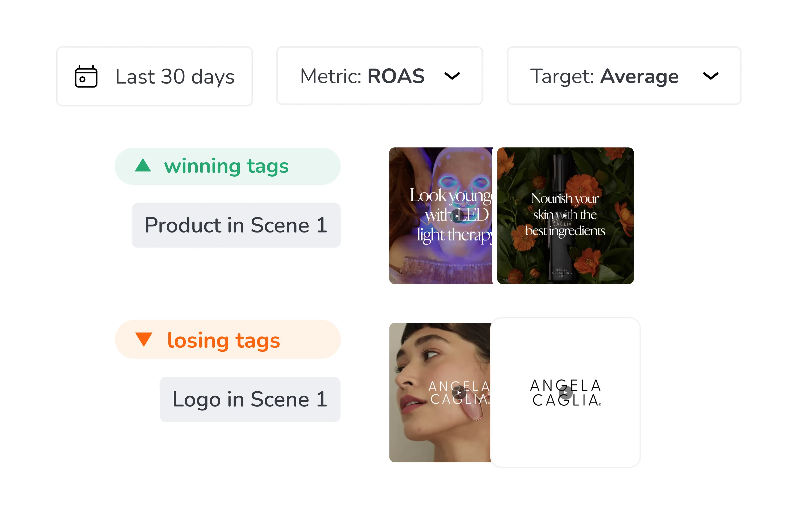This screenshot has height=532, width=798.
Task: Play the woman's face roller video
Action: (x=459, y=393)
